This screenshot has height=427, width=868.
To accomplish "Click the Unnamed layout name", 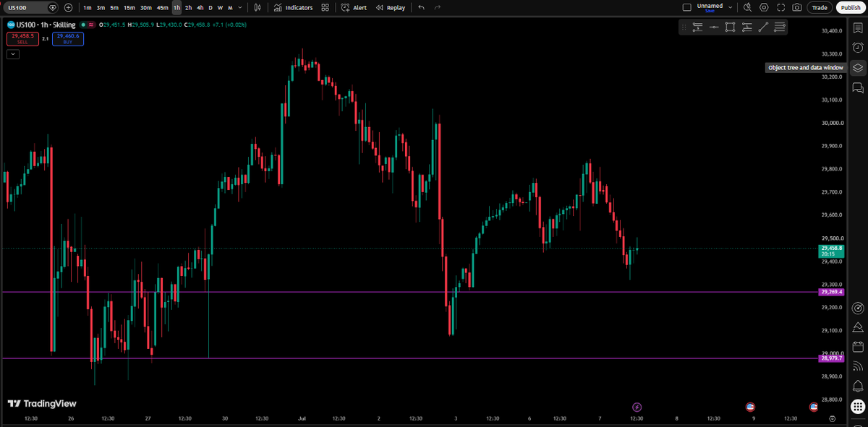I will coord(709,7).
